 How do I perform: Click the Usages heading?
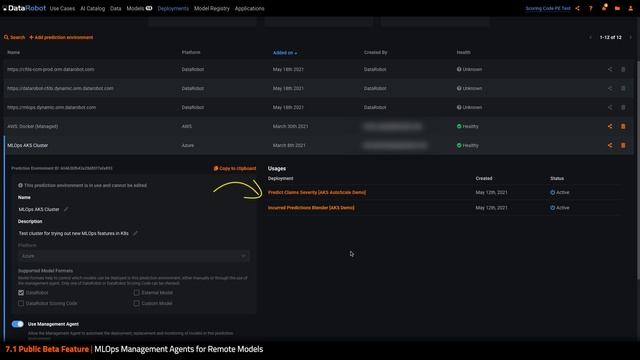(x=277, y=168)
